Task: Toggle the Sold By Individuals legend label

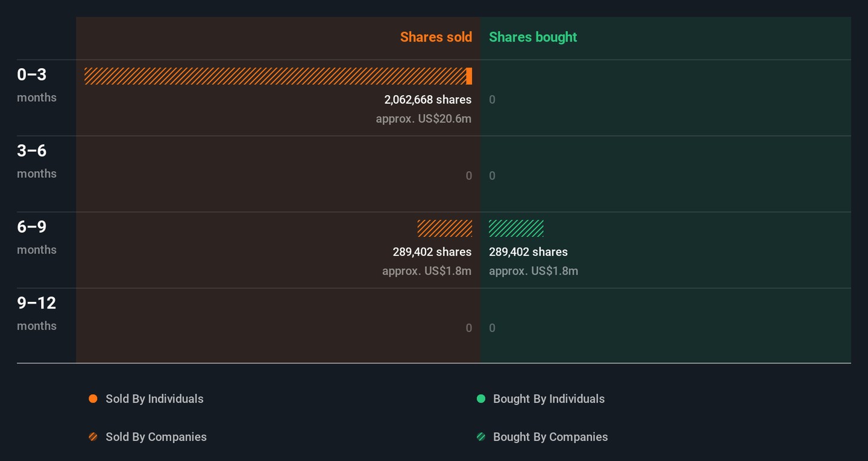Action: point(154,399)
